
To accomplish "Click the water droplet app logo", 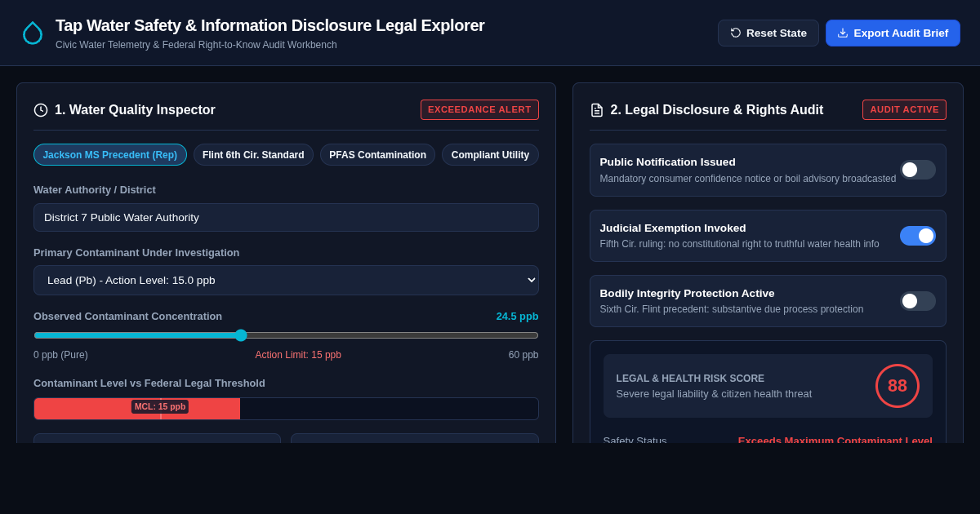I will [x=33, y=33].
